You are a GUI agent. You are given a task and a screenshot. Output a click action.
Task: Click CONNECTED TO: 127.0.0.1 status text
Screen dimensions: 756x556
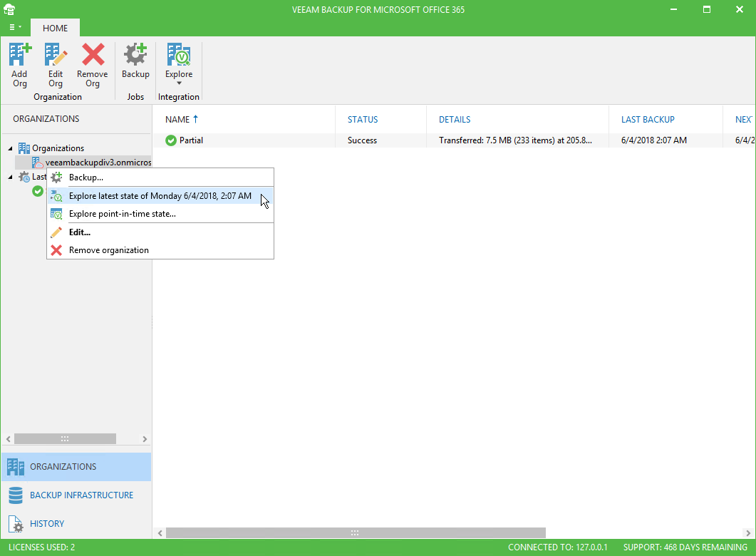[x=557, y=547]
